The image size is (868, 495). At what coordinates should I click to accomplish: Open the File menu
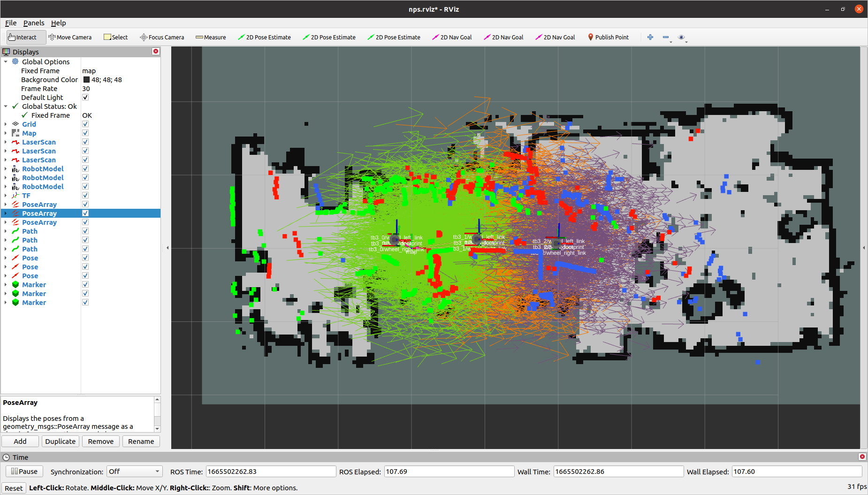11,23
